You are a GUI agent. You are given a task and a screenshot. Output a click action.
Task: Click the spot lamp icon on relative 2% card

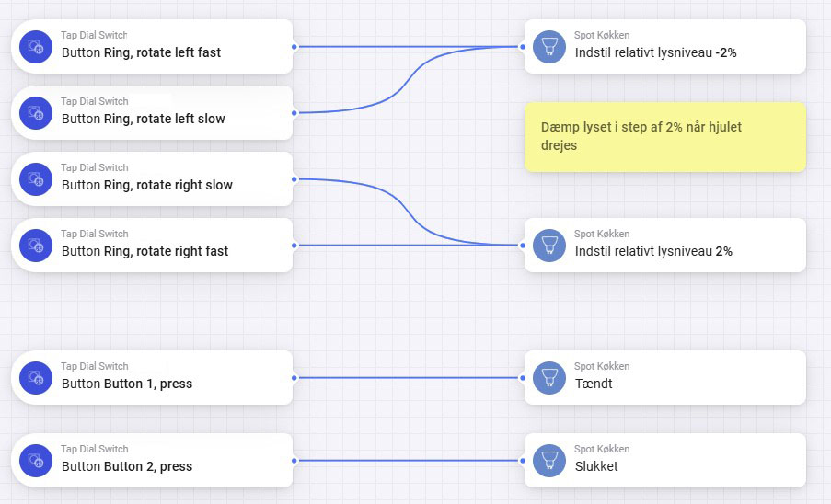tap(549, 245)
